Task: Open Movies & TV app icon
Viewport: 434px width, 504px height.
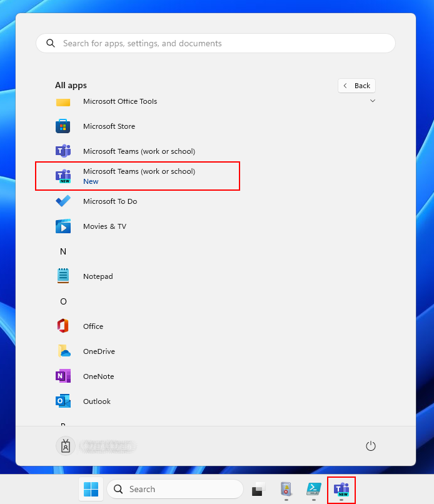Action: (63, 226)
